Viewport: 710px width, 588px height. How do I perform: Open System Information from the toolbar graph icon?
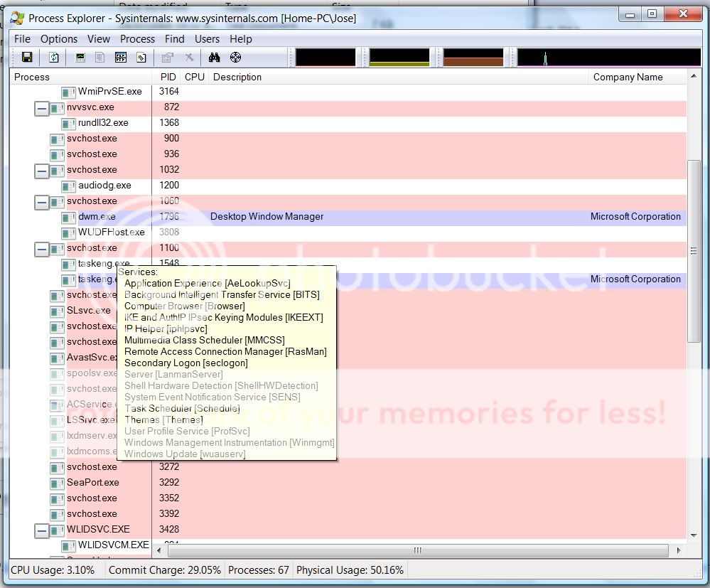click(80, 57)
